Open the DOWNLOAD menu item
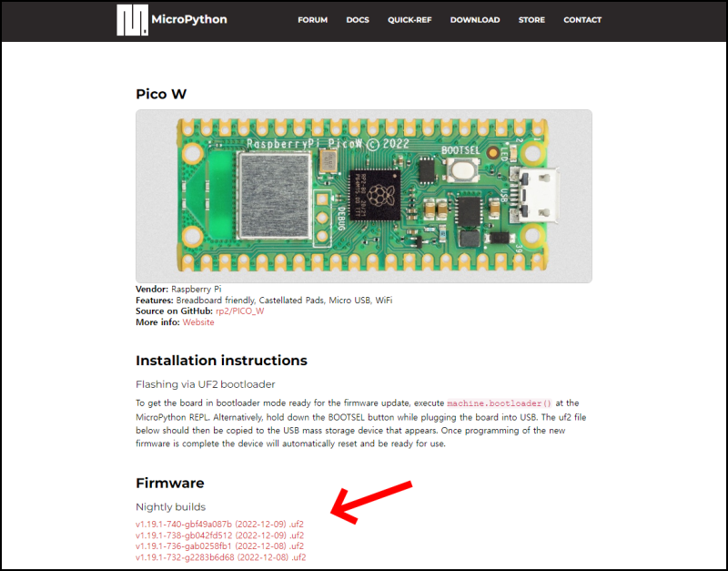 475,20
